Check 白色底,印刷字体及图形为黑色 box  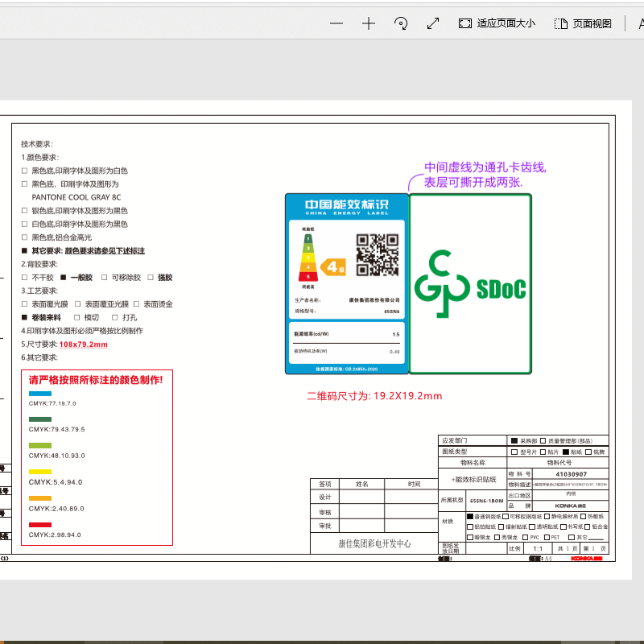coord(24,225)
